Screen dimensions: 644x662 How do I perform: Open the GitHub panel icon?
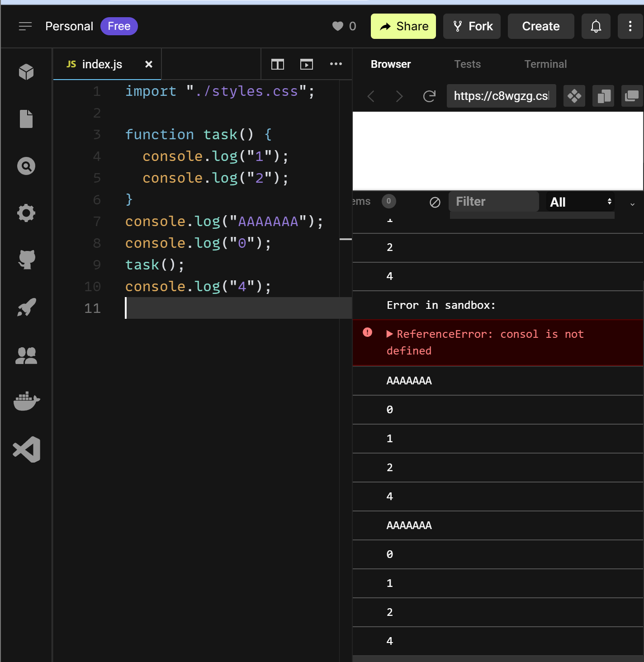[27, 260]
